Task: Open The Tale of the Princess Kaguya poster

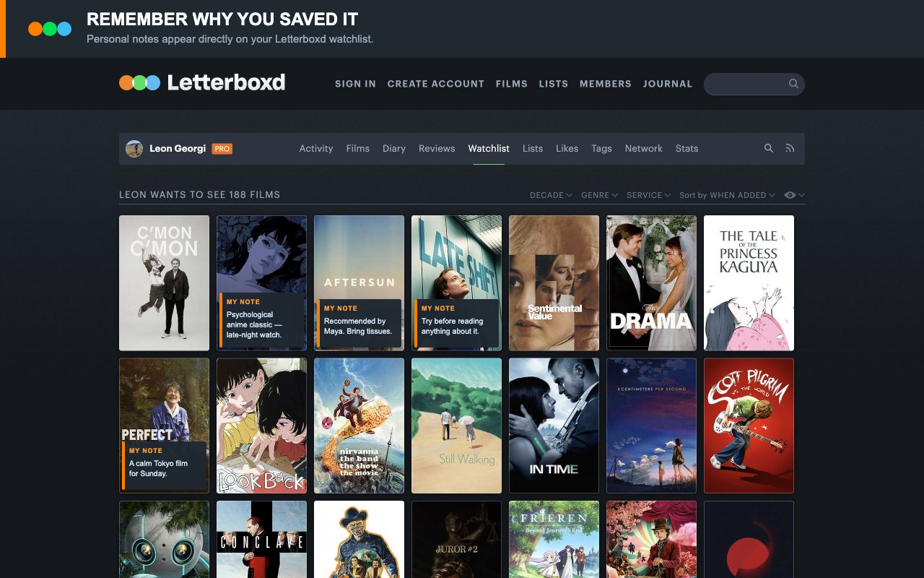Action: pos(749,283)
